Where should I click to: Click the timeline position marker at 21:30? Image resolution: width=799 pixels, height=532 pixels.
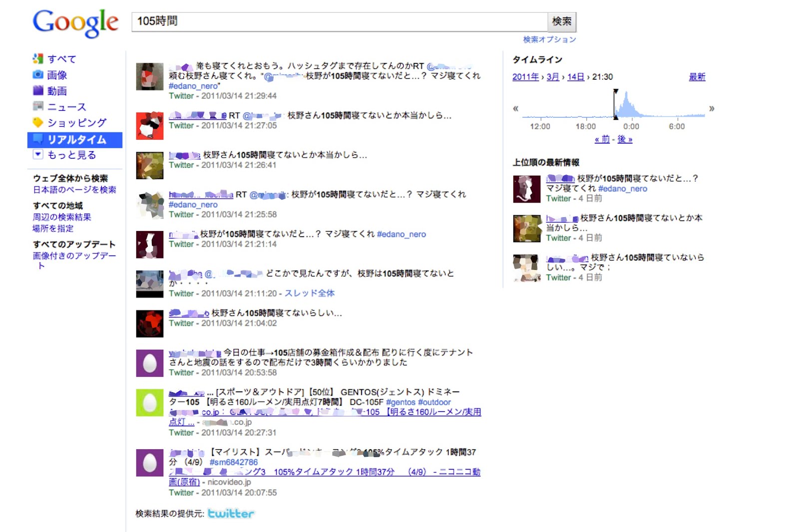[616, 104]
